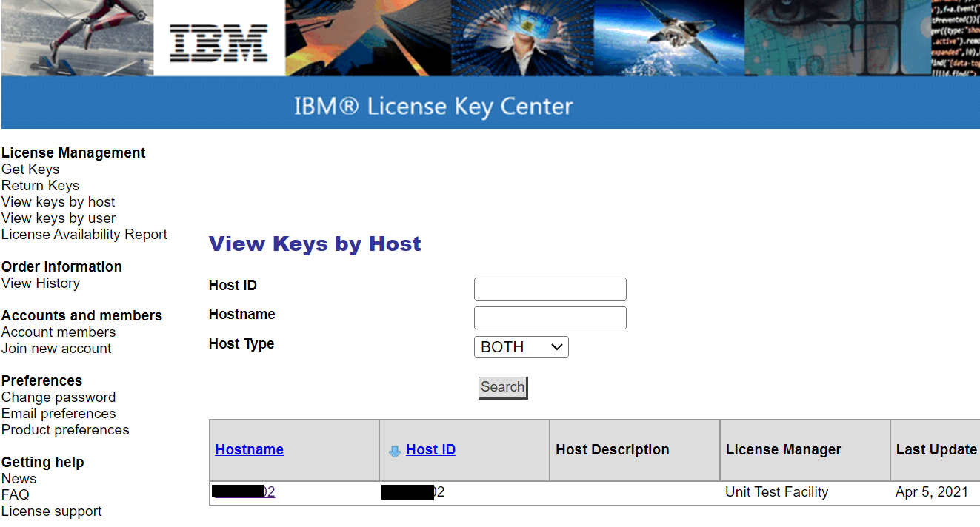Open the Host Type dropdown
980x527 pixels.
521,347
